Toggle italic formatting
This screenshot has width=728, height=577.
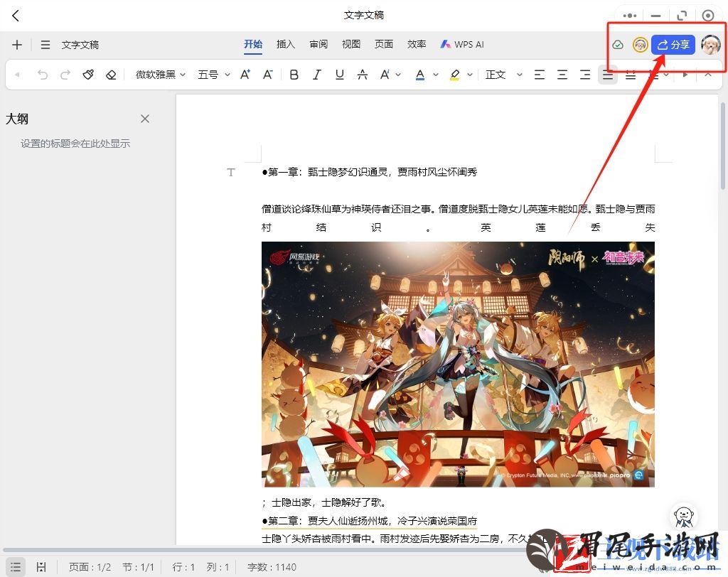(x=316, y=75)
